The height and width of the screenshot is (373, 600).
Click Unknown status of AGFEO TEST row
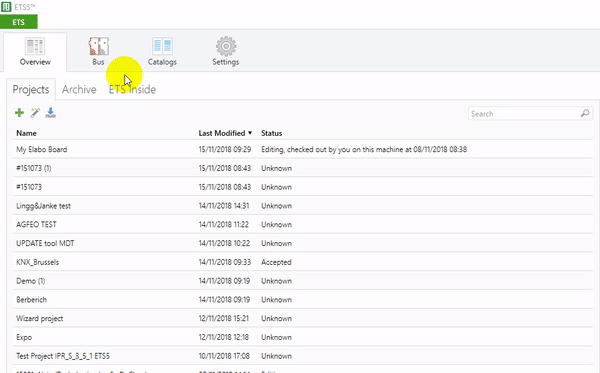point(276,224)
